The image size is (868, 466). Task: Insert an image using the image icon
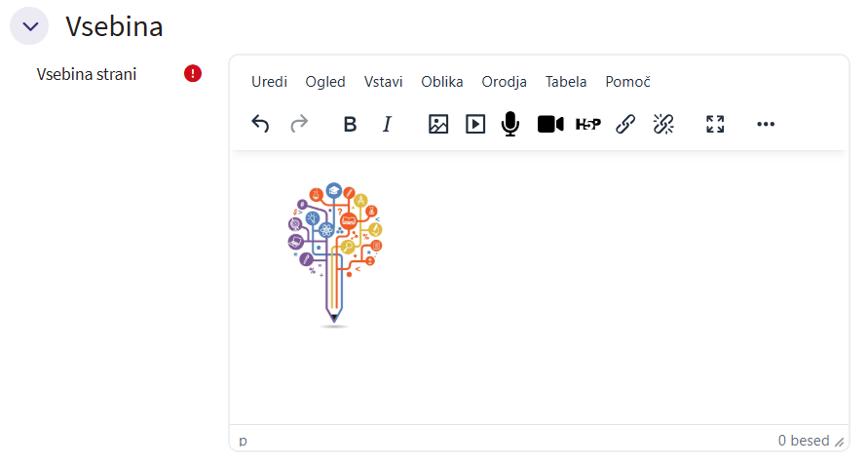coord(438,124)
